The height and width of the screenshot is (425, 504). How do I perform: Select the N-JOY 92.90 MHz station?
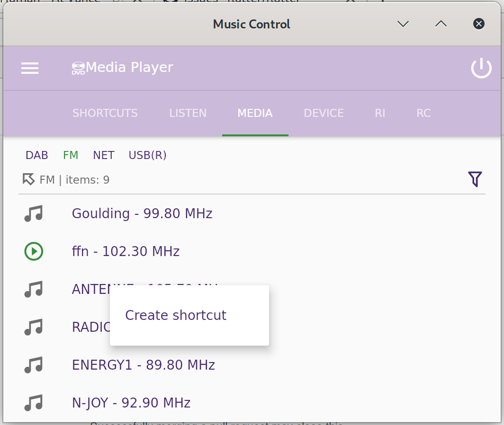click(131, 403)
